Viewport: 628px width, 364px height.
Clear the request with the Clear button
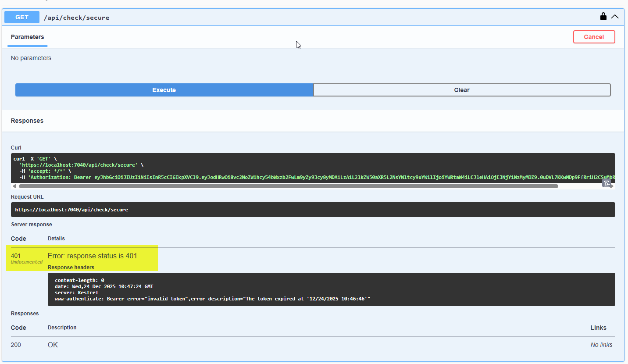[x=462, y=89]
